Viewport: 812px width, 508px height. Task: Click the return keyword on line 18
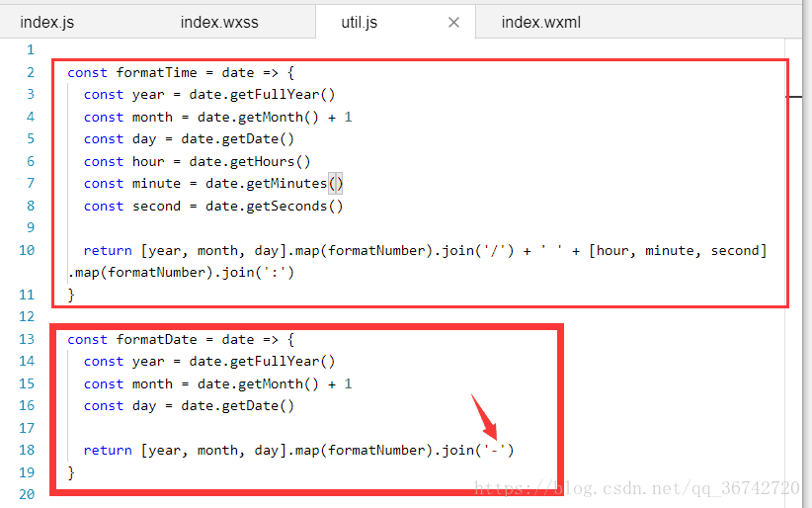pos(108,450)
